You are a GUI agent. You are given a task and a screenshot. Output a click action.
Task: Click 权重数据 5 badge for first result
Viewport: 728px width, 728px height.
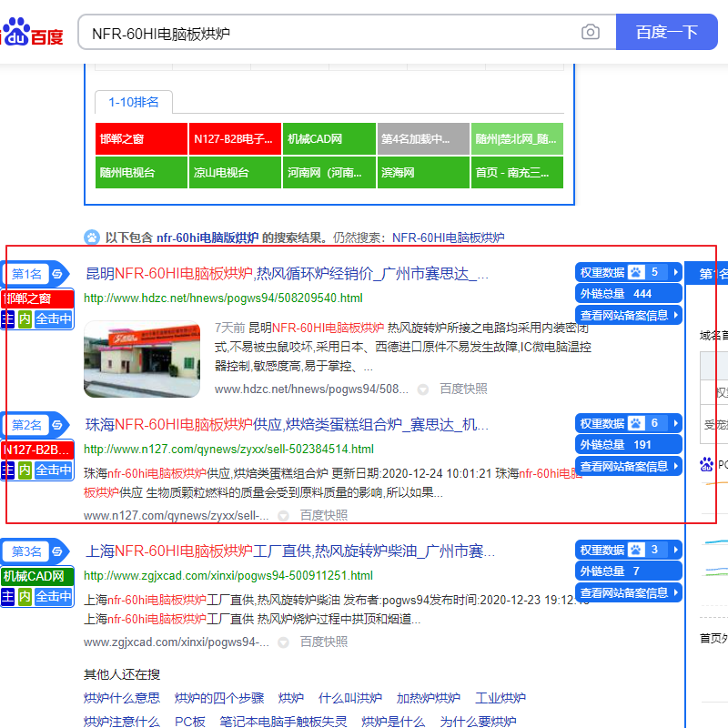pos(628,272)
